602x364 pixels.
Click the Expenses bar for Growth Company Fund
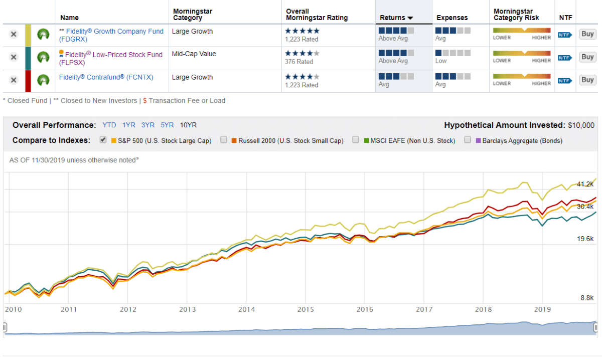coord(453,30)
